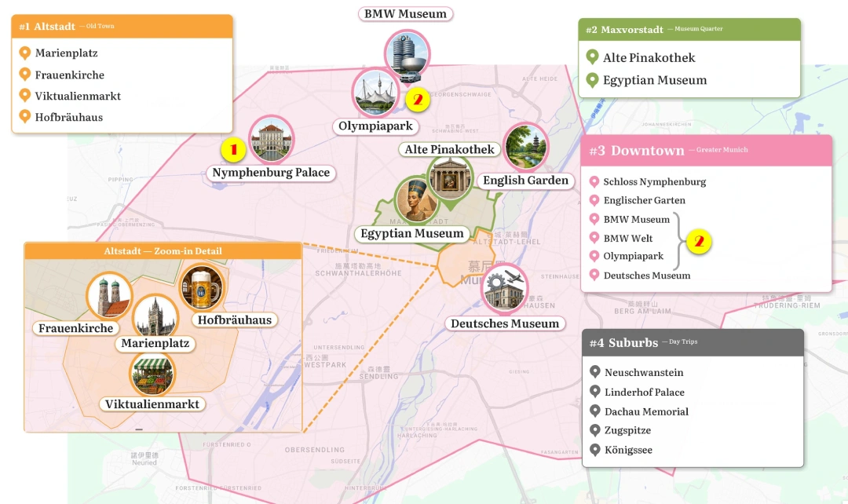Screen dimensions: 848x504
Task: Open the Viktualienmarkt market stall thumbnail
Action: (152, 374)
